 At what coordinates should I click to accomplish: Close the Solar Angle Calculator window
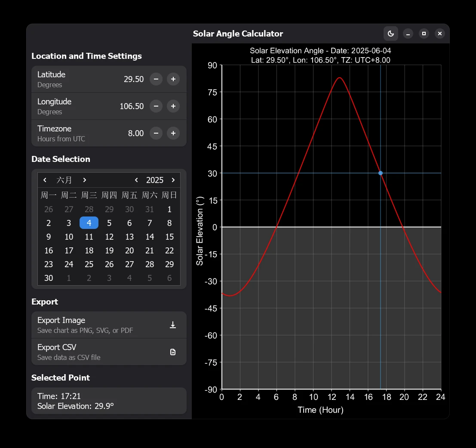click(x=439, y=34)
